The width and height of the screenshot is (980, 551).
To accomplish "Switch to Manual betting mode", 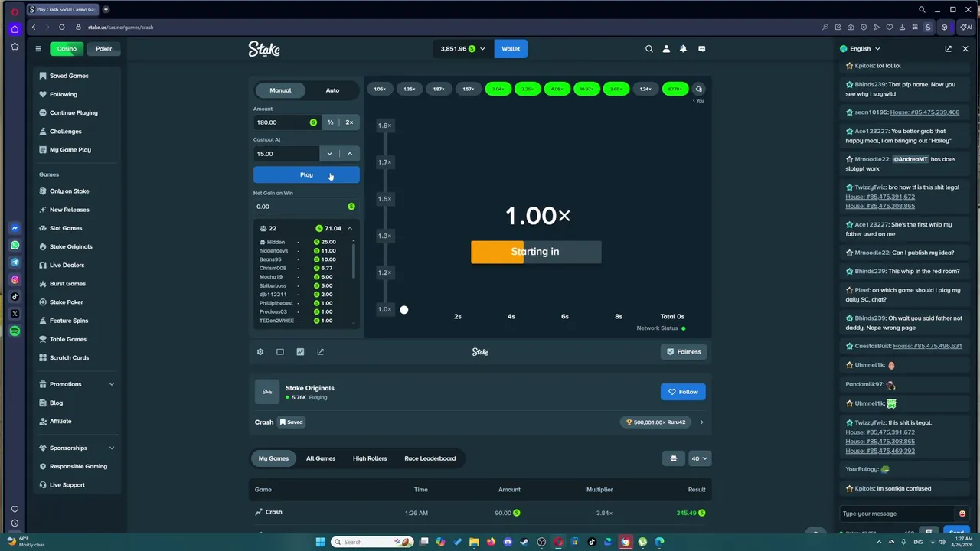I will 280,90.
